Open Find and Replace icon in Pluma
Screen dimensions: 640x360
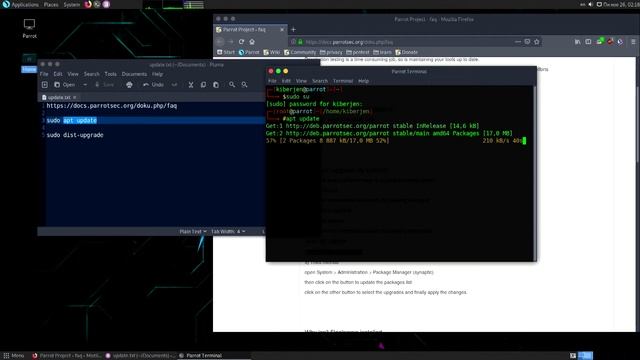(244, 84)
